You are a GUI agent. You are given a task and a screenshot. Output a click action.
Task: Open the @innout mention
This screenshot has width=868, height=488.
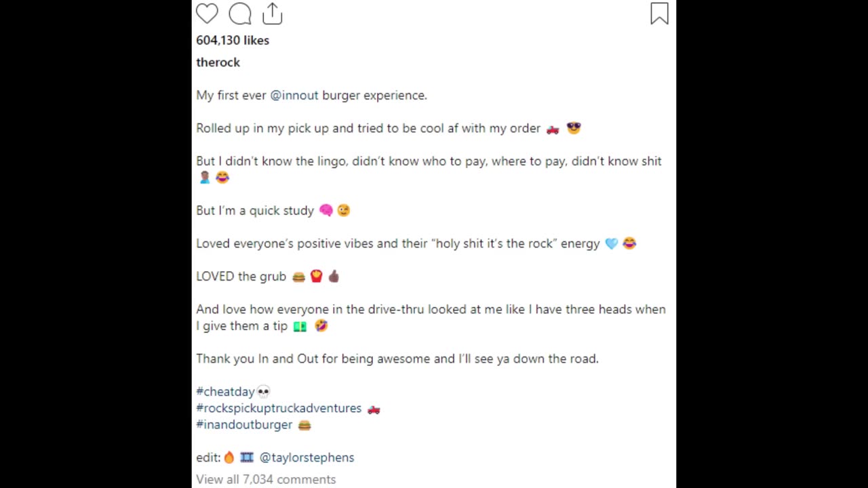(x=294, y=96)
